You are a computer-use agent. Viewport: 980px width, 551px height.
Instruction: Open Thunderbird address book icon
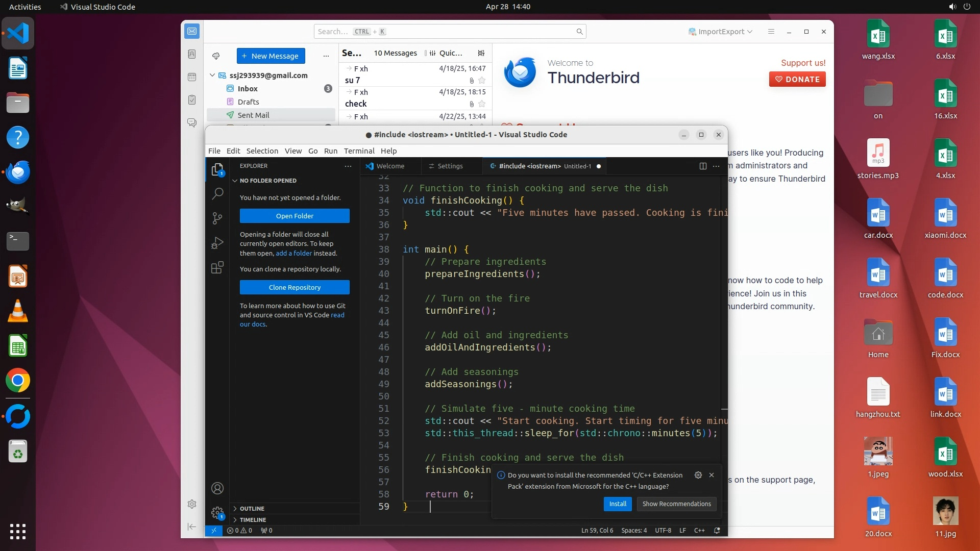pos(192,54)
